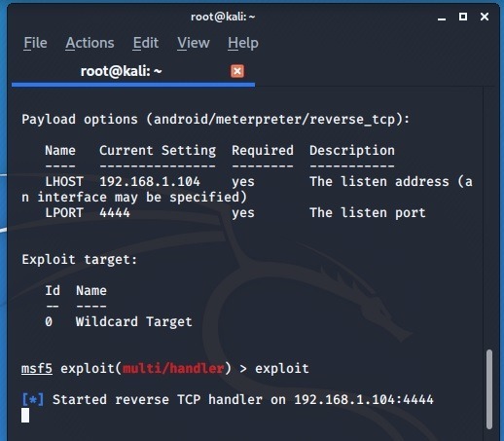Screen dimensions: 504x441
Task: Click the terminal vertical scrollbar thumb
Action: [x=489, y=389]
